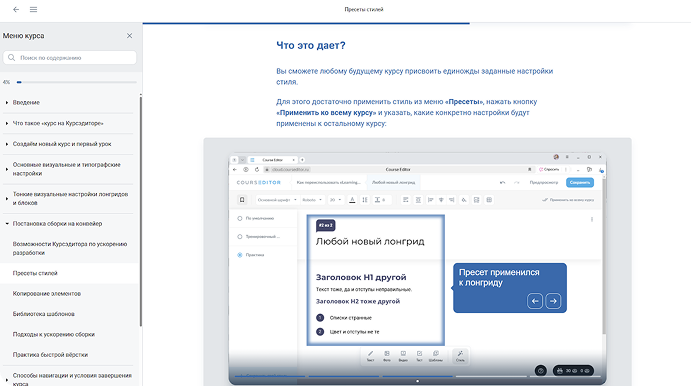Select the «Любой новый лонгрид» breadcrumb tab
The height and width of the screenshot is (386, 691).
point(393,182)
